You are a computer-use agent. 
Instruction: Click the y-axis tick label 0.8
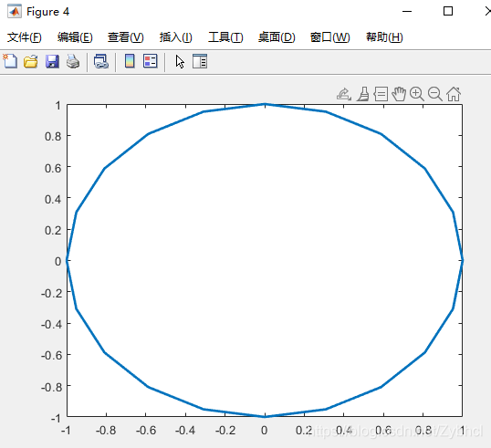(53, 137)
